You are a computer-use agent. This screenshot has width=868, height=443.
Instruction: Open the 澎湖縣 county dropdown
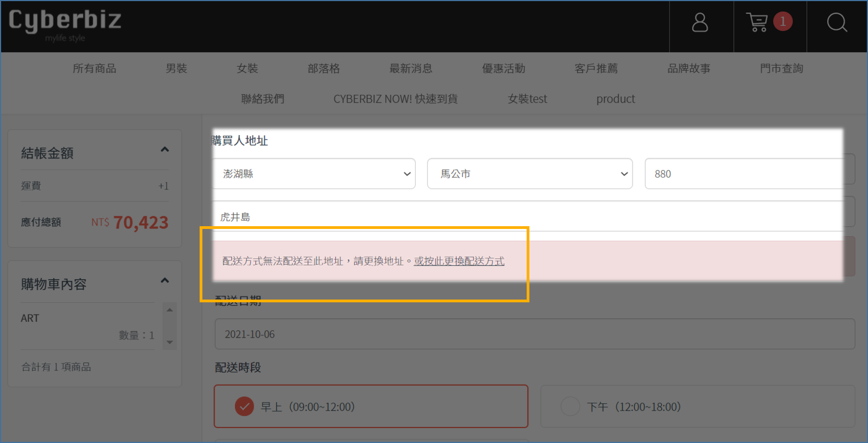point(314,174)
